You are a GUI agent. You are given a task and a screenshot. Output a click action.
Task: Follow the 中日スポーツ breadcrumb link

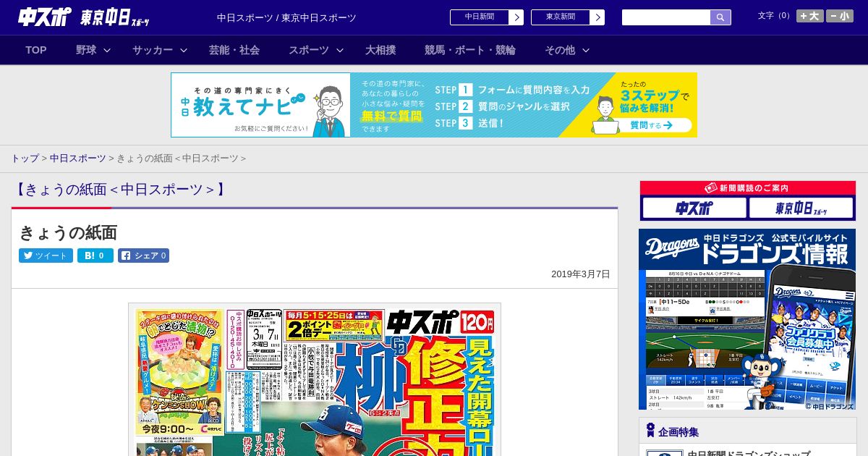click(x=78, y=158)
